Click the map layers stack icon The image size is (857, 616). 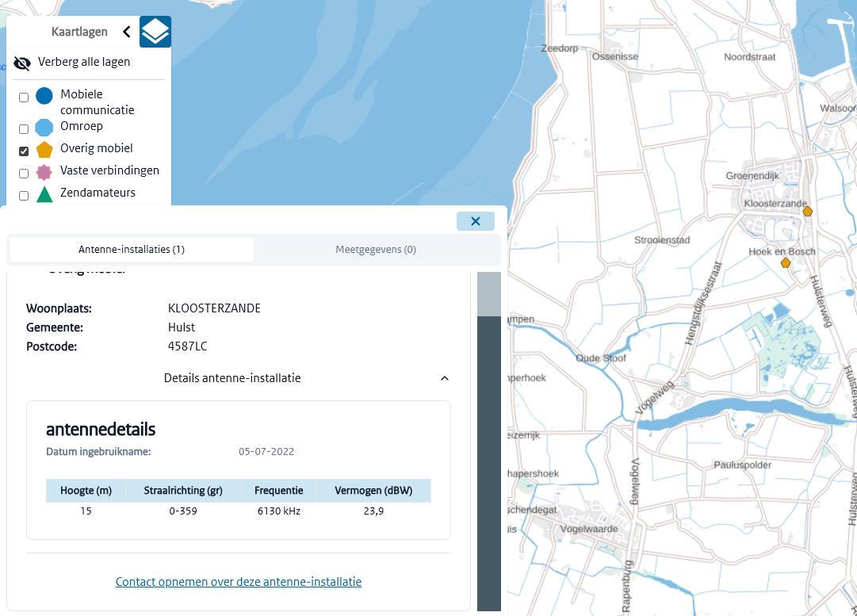tap(155, 32)
